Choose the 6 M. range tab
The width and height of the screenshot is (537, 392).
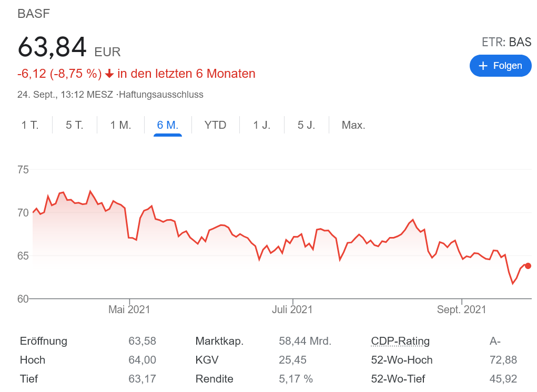tap(168, 125)
